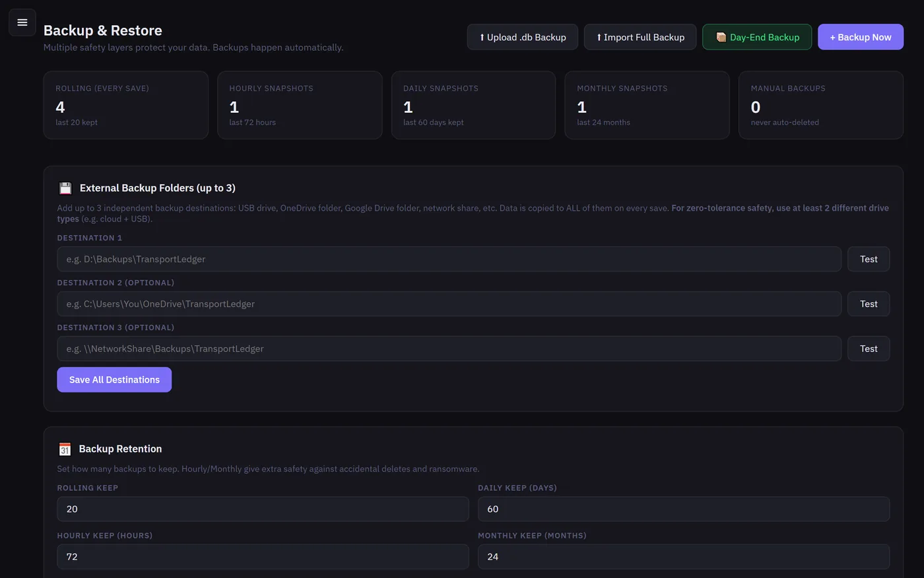Click the floppy disk External Backup icon
The image size is (924, 578).
pyautogui.click(x=65, y=188)
